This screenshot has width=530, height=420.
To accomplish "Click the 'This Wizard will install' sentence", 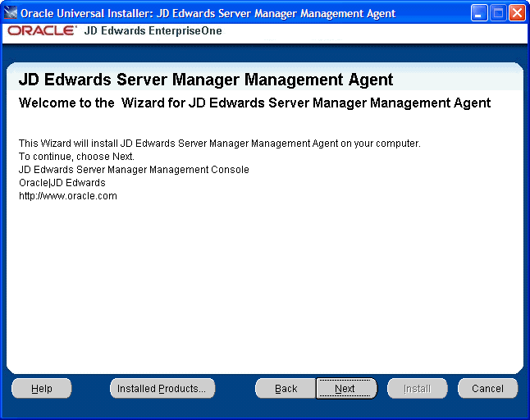I will point(220,144).
